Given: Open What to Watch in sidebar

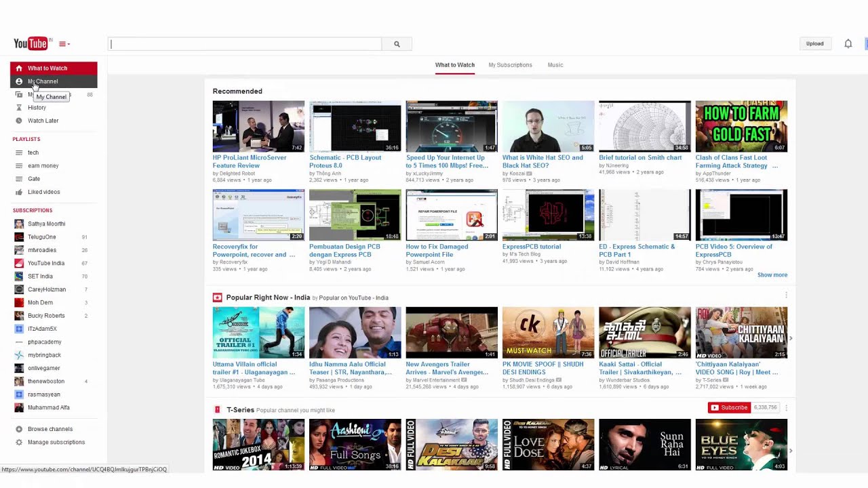Looking at the screenshot, I should (x=54, y=68).
